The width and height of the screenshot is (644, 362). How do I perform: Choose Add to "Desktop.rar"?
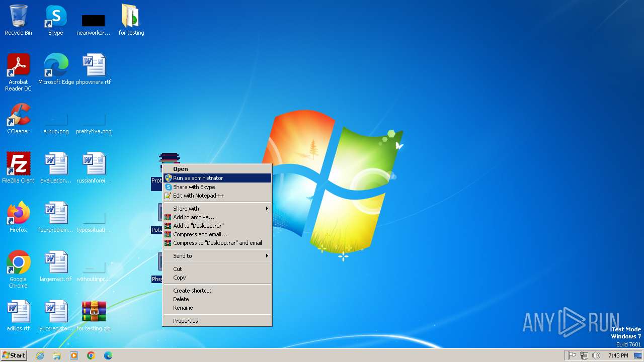pyautogui.click(x=217, y=226)
